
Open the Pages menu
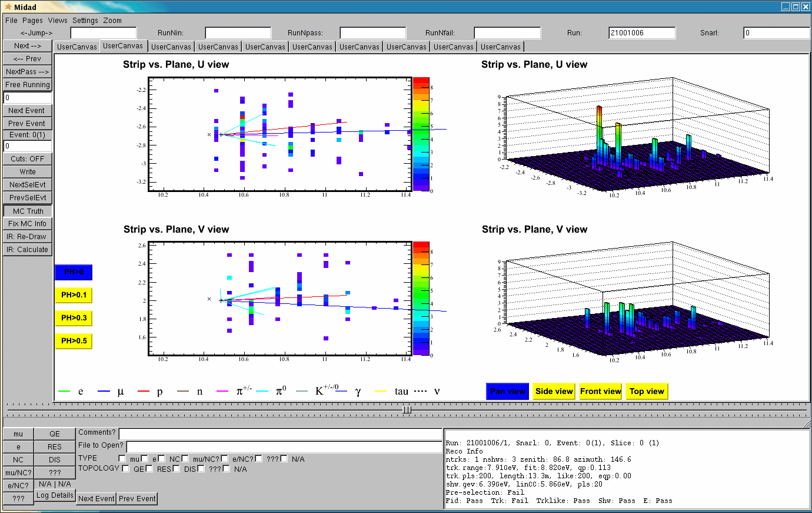coord(32,20)
